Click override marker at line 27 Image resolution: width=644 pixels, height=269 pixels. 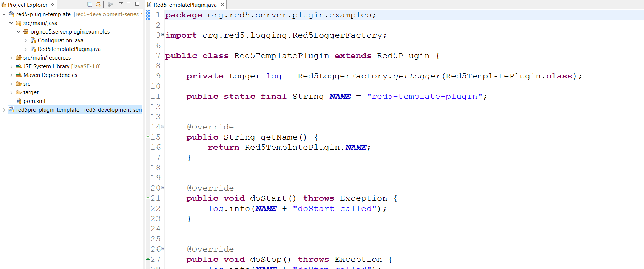[x=148, y=259]
